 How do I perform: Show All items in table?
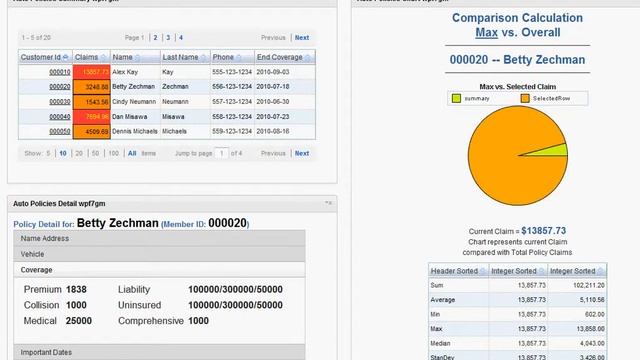[132, 153]
